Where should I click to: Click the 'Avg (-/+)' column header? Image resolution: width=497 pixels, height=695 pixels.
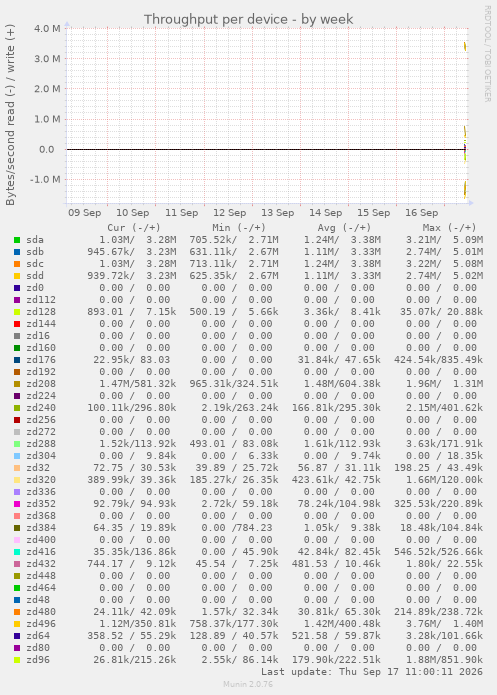point(344,228)
